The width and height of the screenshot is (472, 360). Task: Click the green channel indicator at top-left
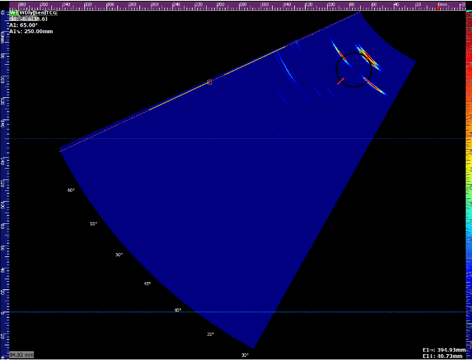click(x=14, y=13)
